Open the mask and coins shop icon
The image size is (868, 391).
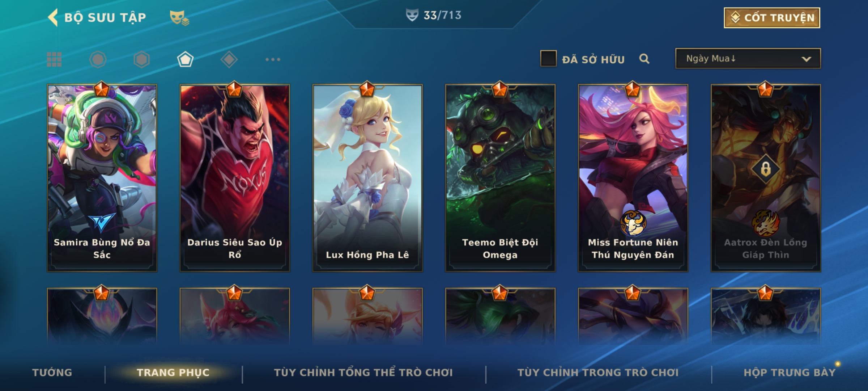pos(179,17)
